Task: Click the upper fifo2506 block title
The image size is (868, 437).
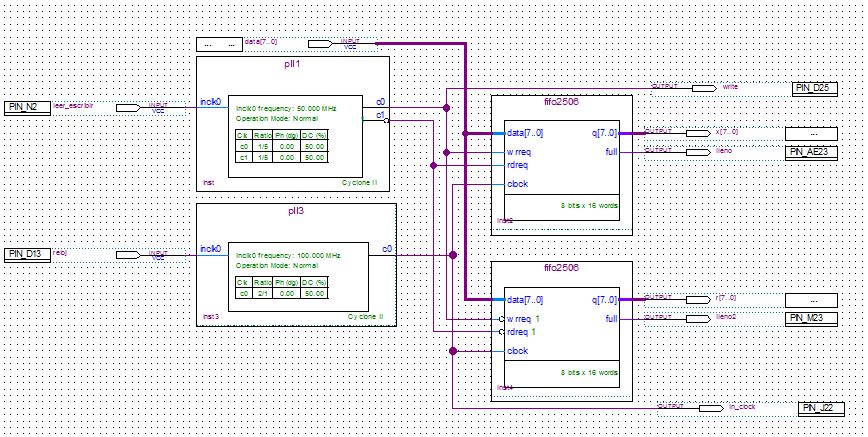Action: pyautogui.click(x=562, y=102)
